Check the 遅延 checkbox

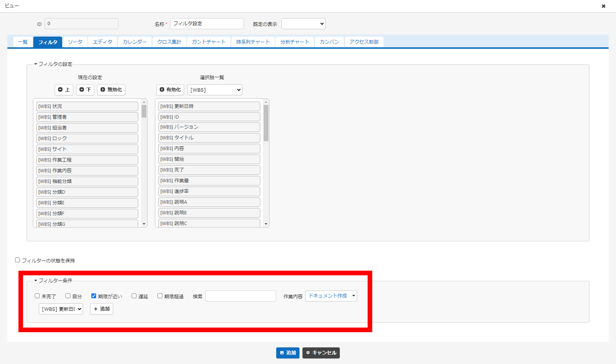point(134,296)
